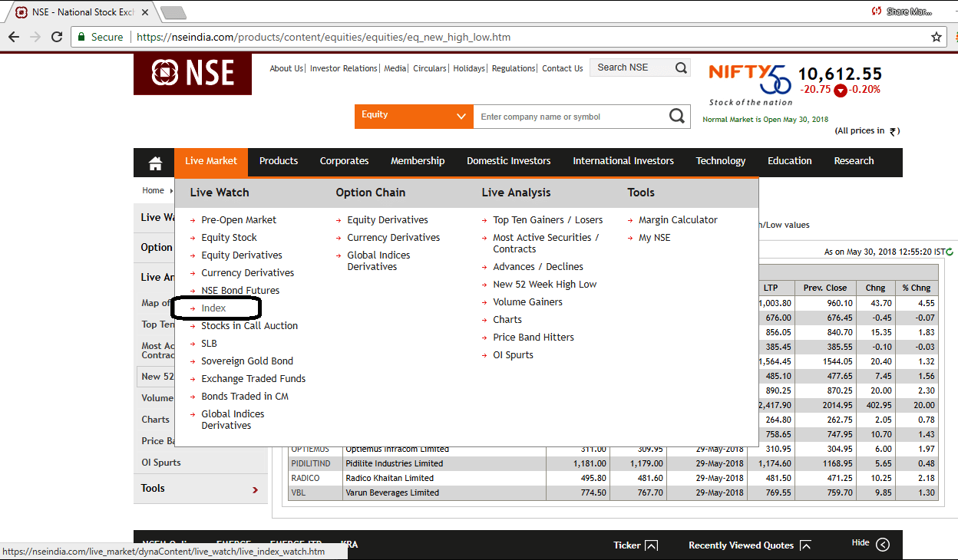Image resolution: width=958 pixels, height=560 pixels.
Task: Expand the Tools sidebar section
Action: (200, 489)
